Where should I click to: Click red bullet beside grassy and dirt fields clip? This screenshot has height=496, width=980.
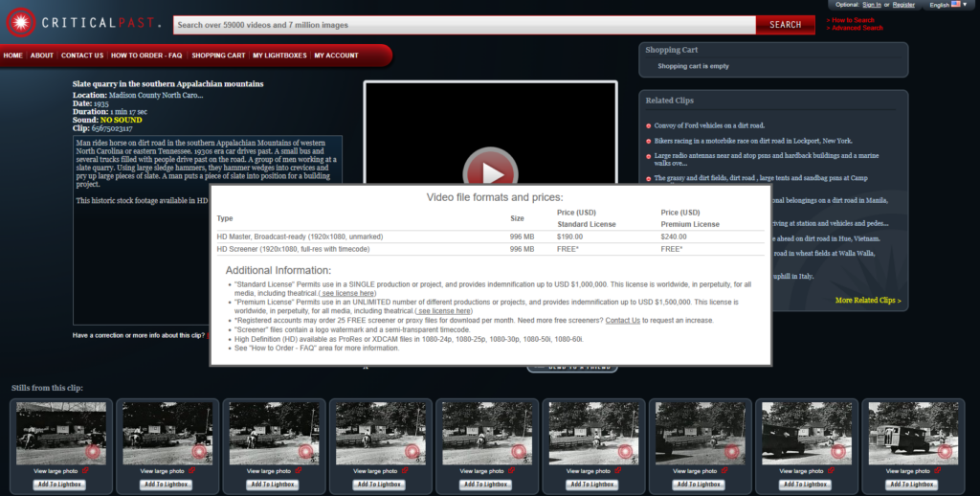click(x=648, y=179)
